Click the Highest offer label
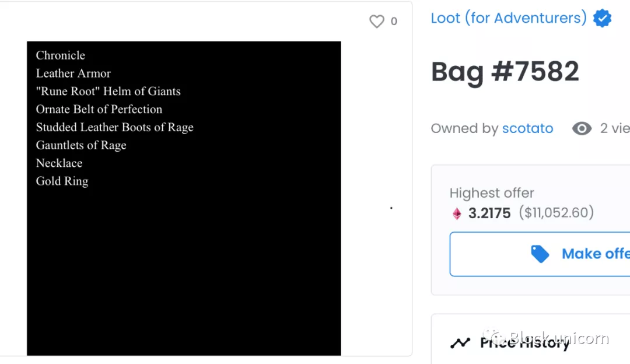This screenshot has height=364, width=630. click(492, 193)
